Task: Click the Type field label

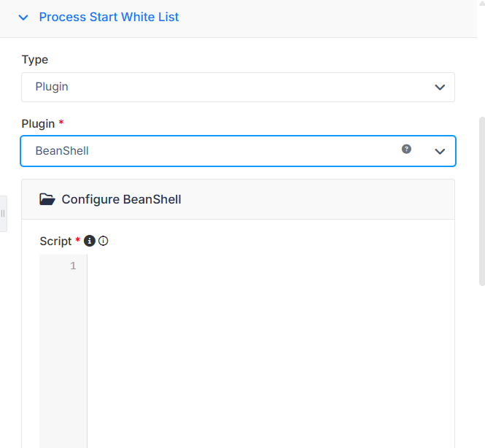Action: coord(35,60)
